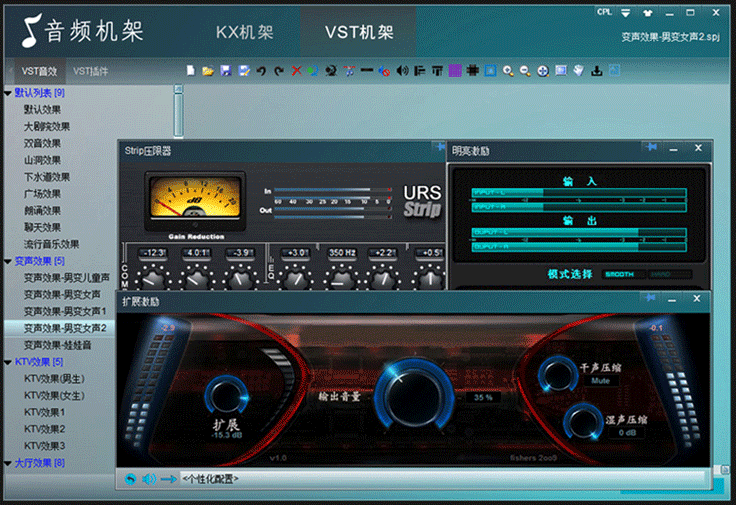
Task: Zoom out with the magnifier minus icon
Action: tap(525, 71)
